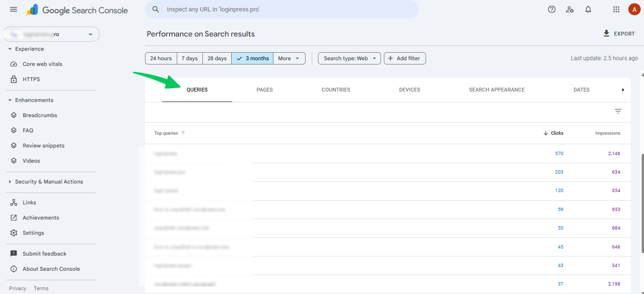The image size is (644, 294).
Task: Open the property selector dropdown
Action: point(51,34)
